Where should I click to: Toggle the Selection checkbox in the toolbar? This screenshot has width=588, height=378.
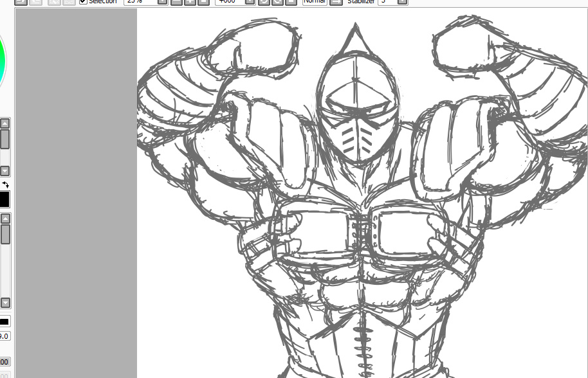[83, 1]
